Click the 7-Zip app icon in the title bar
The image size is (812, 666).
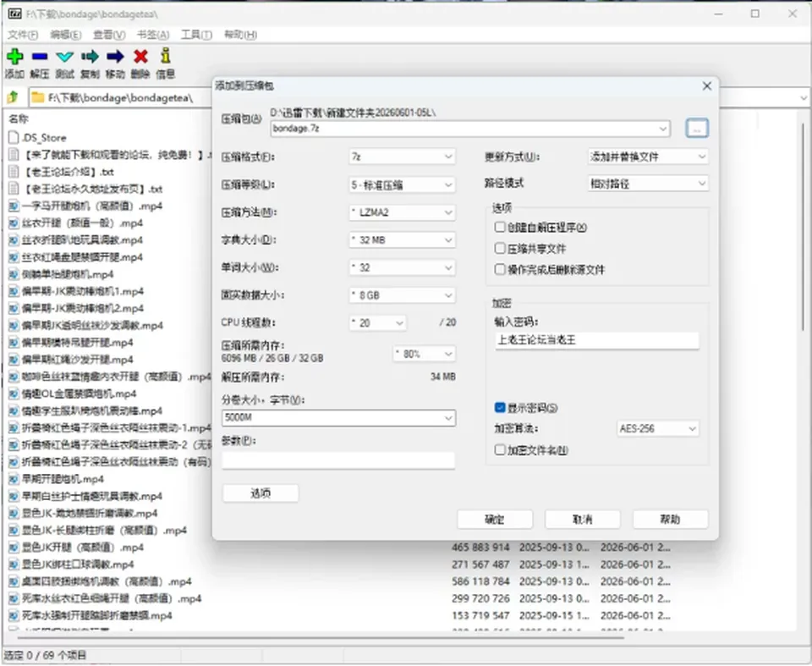[14, 14]
